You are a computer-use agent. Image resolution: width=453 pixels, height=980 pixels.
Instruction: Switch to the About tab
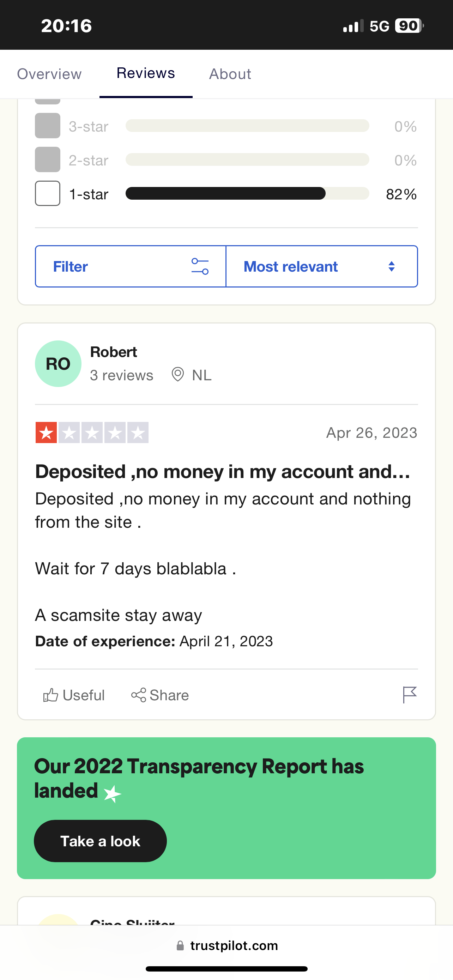pos(230,74)
